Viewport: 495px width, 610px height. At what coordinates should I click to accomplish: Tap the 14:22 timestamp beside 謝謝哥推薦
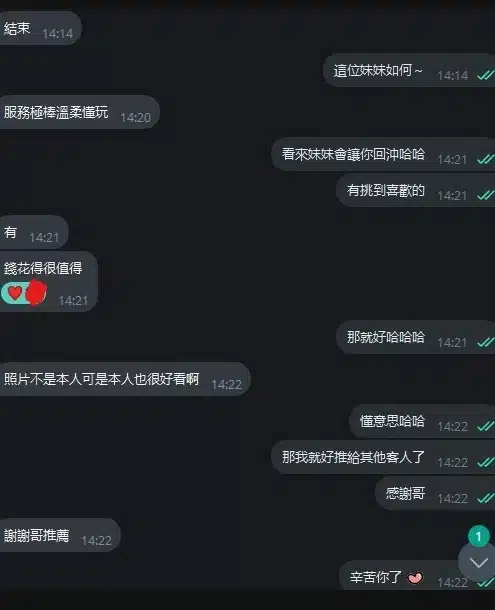(x=97, y=540)
